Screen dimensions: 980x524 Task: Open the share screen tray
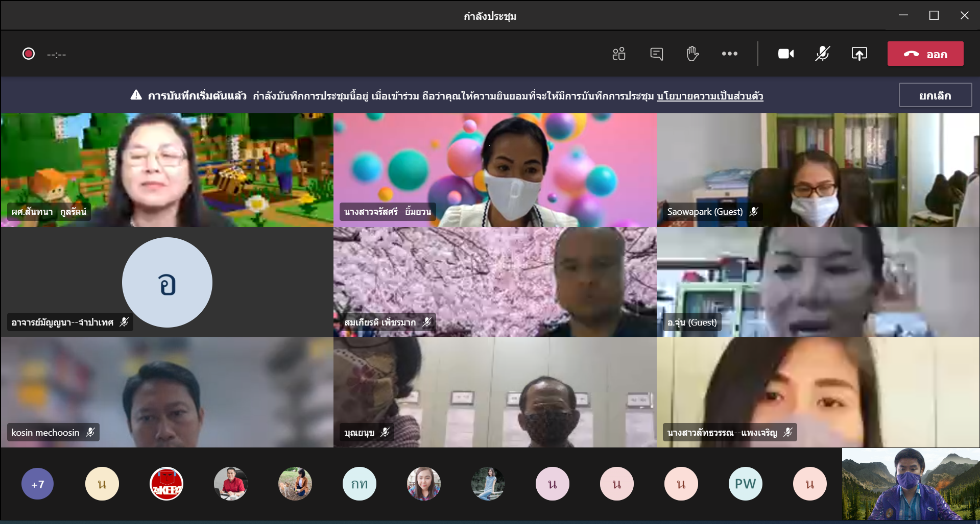coord(859,54)
